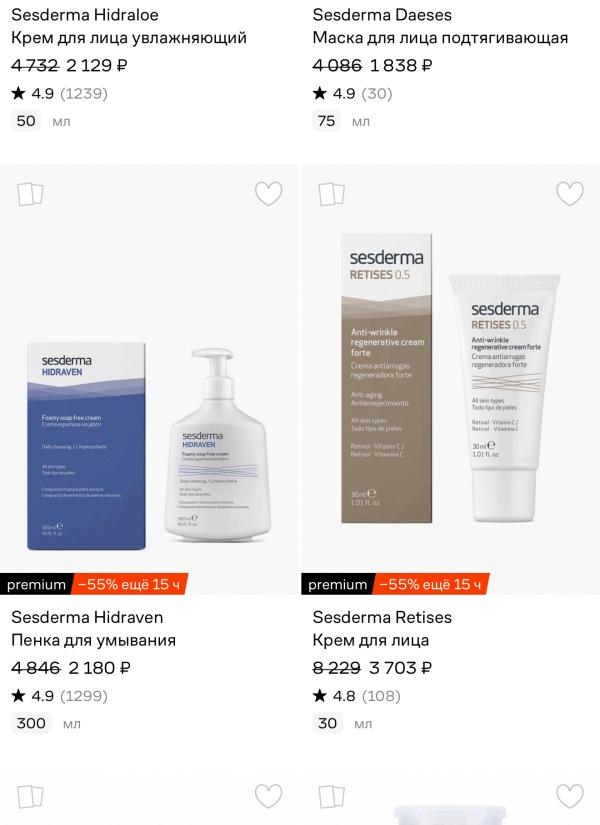600x825 pixels.
Task: Add Sesderma Retises to favorites heart
Action: [x=569, y=194]
